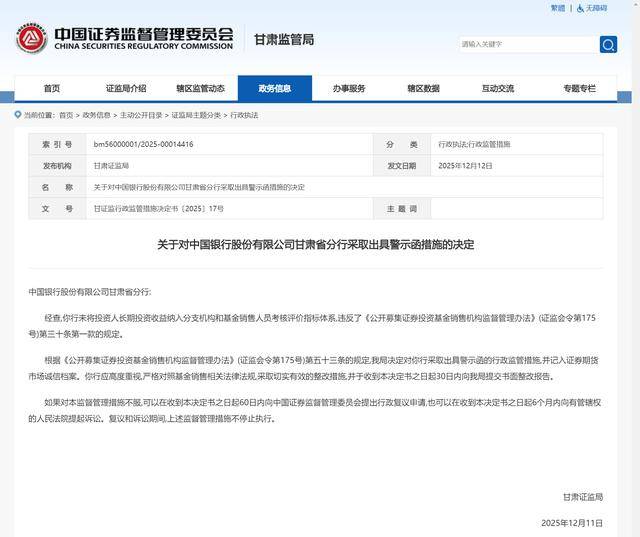
Task: Open the 专题专栏 navigation tab
Action: tap(579, 89)
